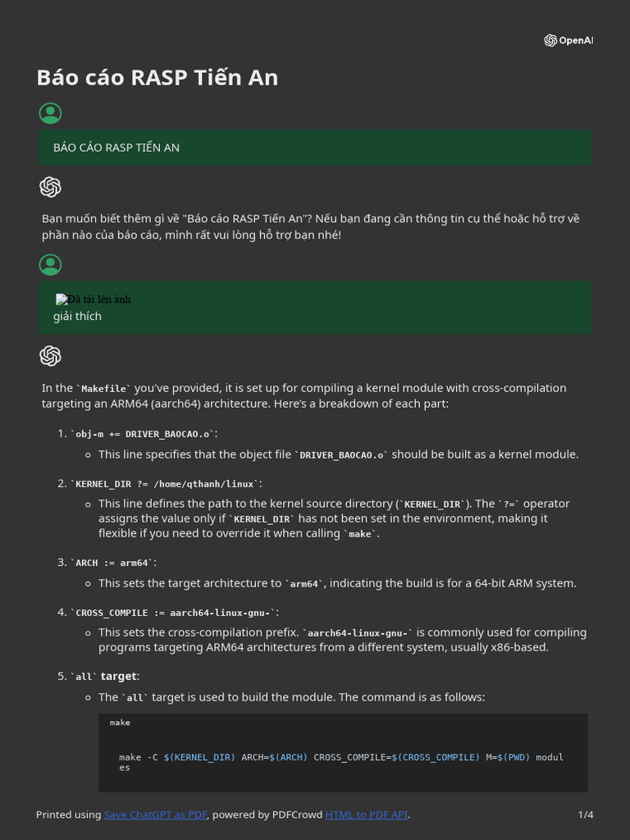Open the 'HTML to PDF API' link
Screen dimensions: 630x840
pos(366,815)
